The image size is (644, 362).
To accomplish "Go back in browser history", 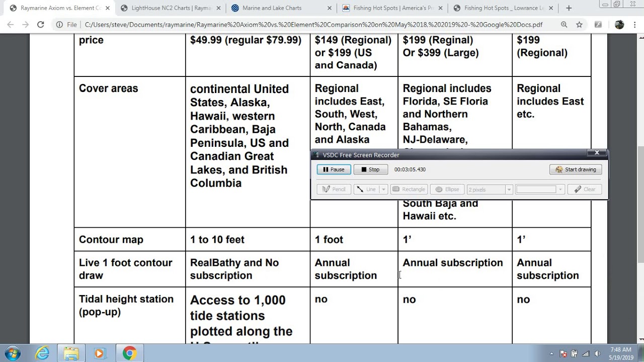I will point(11,24).
